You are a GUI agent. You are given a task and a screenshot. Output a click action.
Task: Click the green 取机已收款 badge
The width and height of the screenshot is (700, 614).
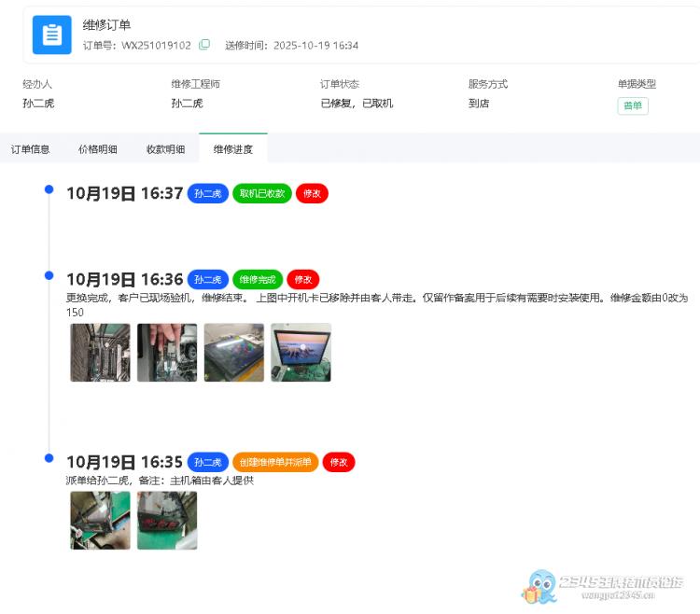click(262, 193)
